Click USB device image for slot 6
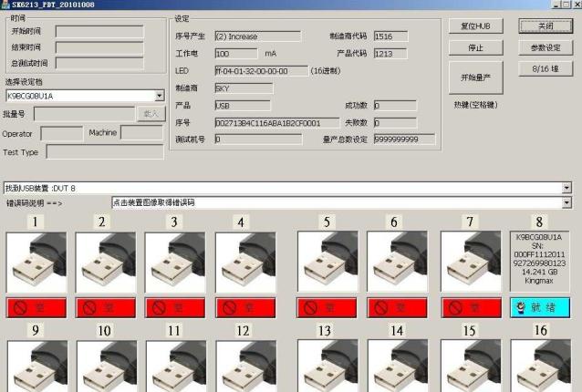 (x=397, y=262)
